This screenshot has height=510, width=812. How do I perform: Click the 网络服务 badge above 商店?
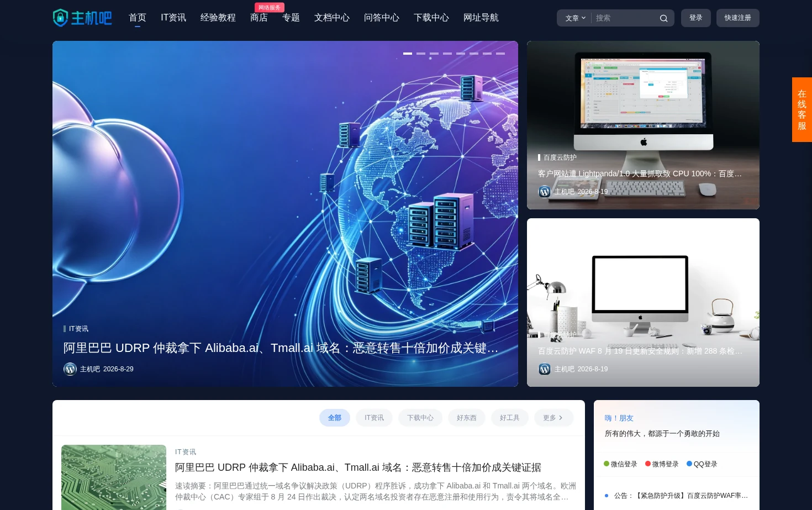pos(270,8)
